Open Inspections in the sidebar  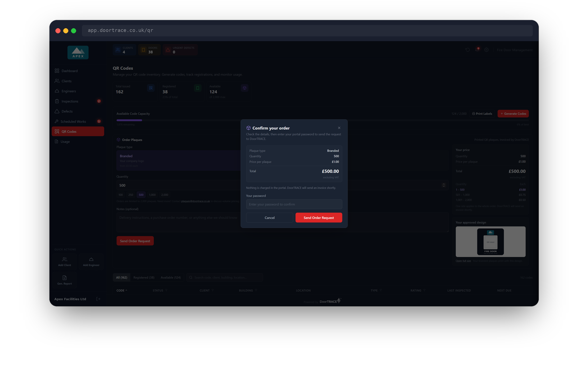pos(78,101)
